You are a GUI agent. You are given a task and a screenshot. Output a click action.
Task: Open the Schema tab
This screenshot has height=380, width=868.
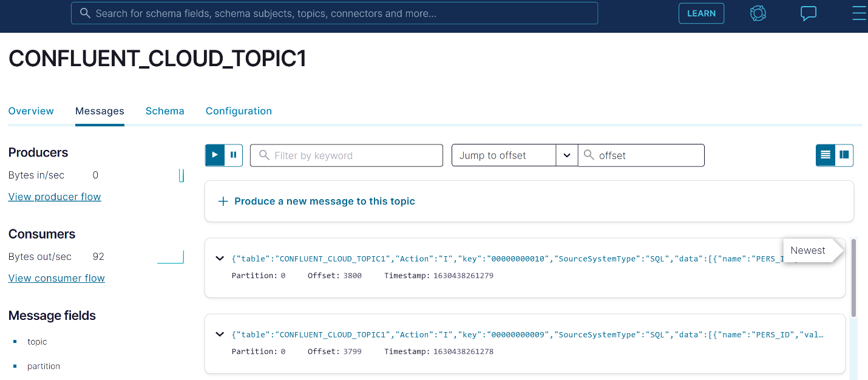(x=165, y=111)
